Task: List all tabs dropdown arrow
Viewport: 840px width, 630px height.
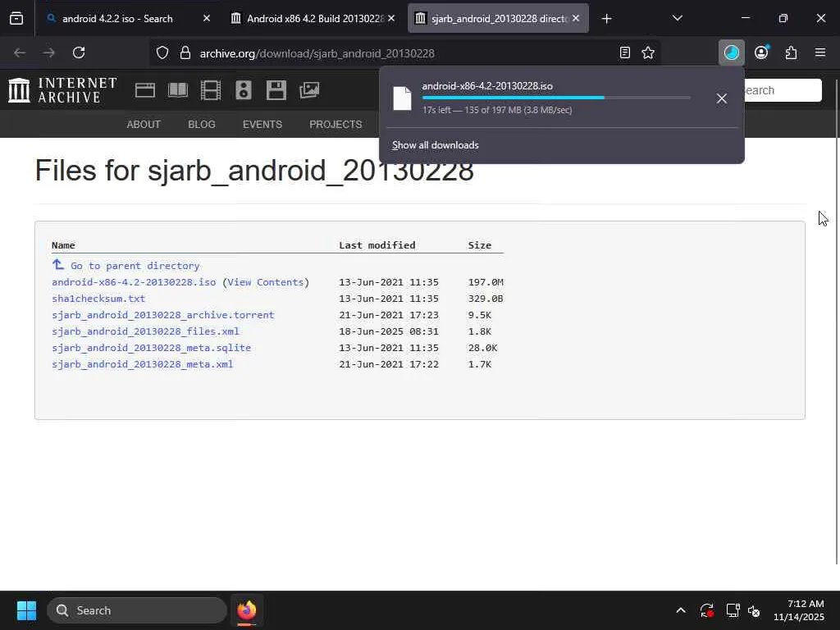Action: [677, 18]
